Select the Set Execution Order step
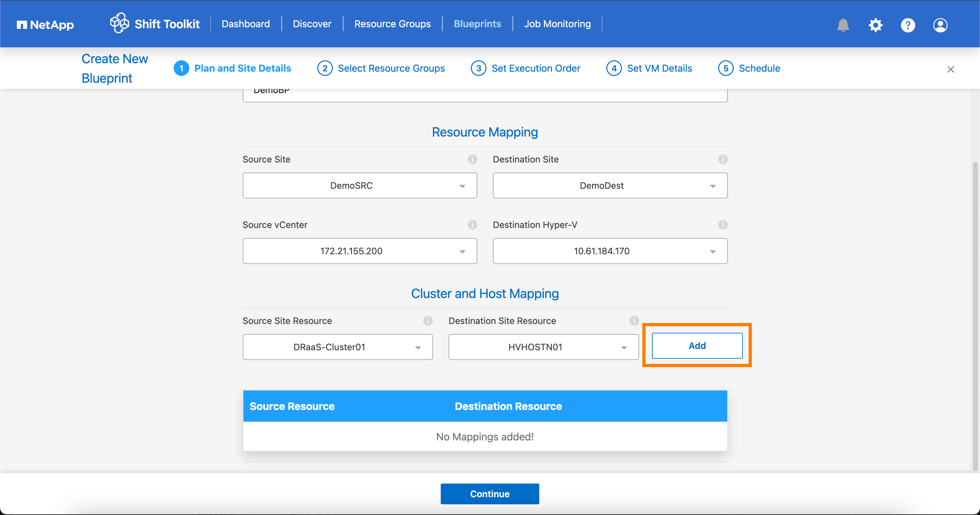 point(536,68)
